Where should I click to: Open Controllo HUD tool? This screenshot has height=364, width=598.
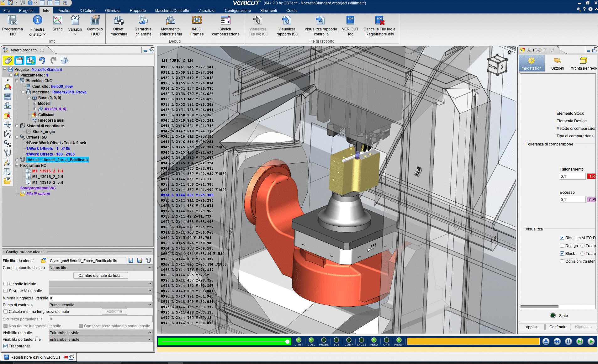click(x=95, y=26)
